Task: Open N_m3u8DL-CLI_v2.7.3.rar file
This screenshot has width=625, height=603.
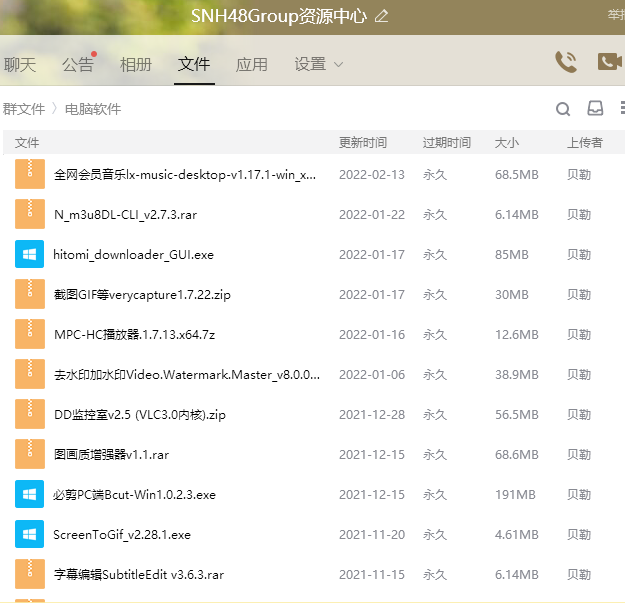Action: click(x=126, y=215)
